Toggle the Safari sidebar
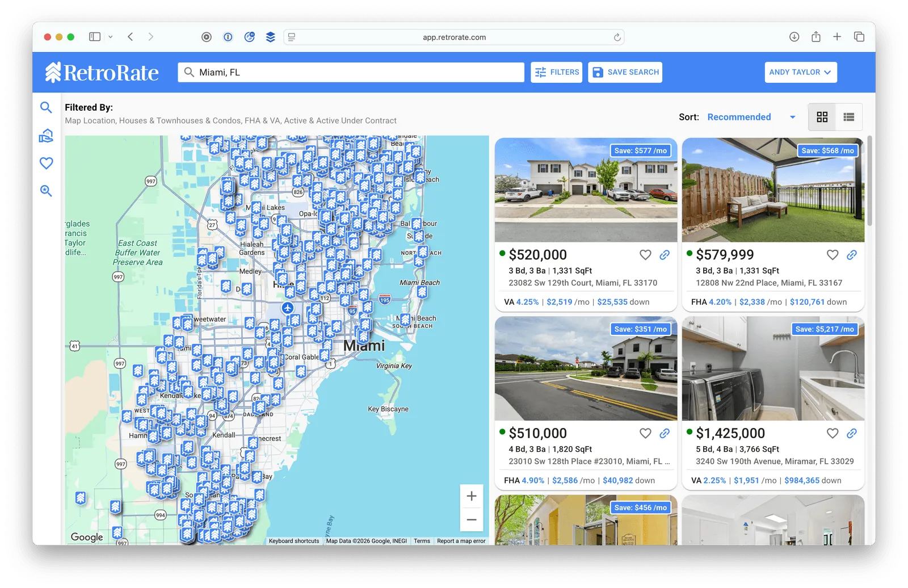 pyautogui.click(x=95, y=37)
